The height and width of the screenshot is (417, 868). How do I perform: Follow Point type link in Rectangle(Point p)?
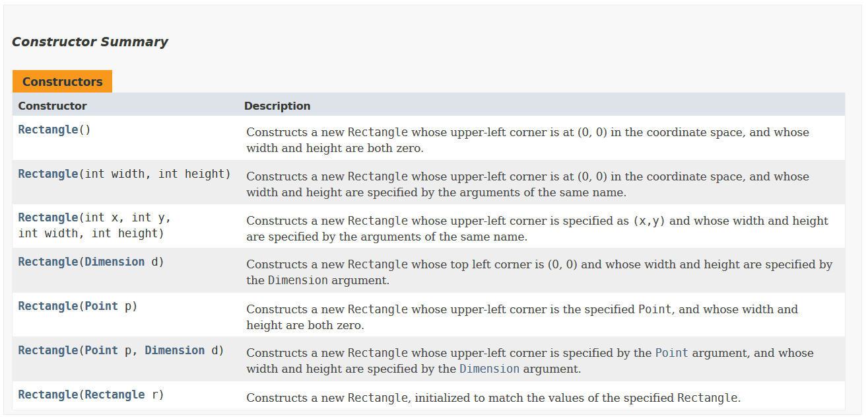coord(101,307)
